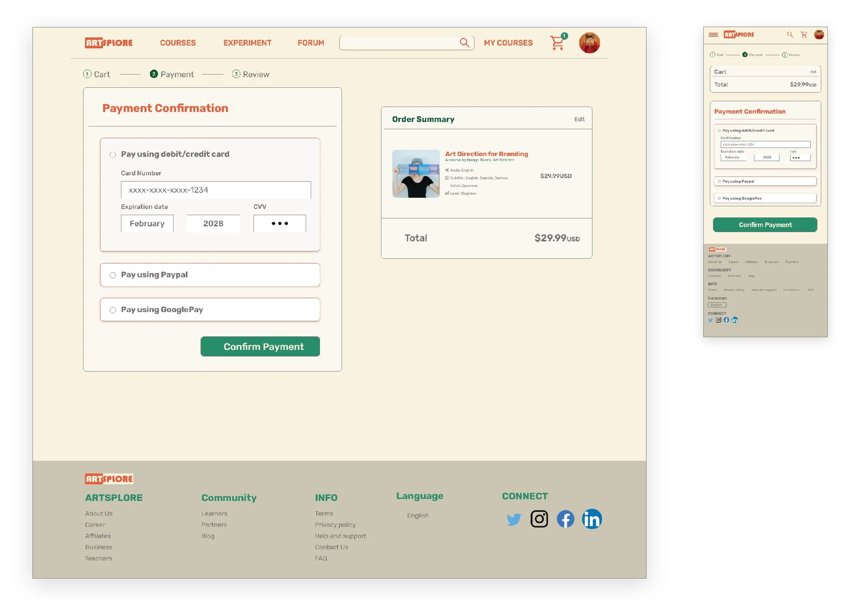
Task: Open Facebook icon in desktop footer
Action: (565, 519)
